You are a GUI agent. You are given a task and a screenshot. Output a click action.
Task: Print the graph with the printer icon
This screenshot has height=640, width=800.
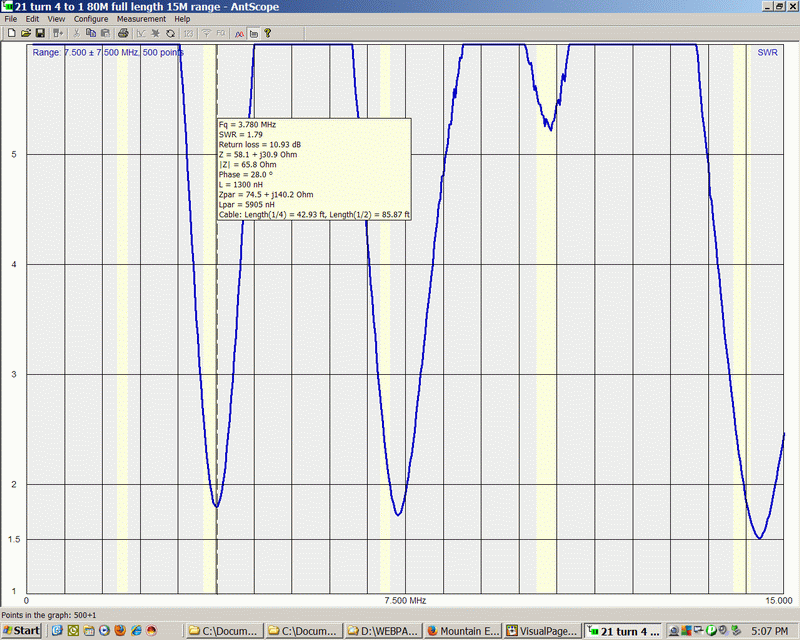123,33
